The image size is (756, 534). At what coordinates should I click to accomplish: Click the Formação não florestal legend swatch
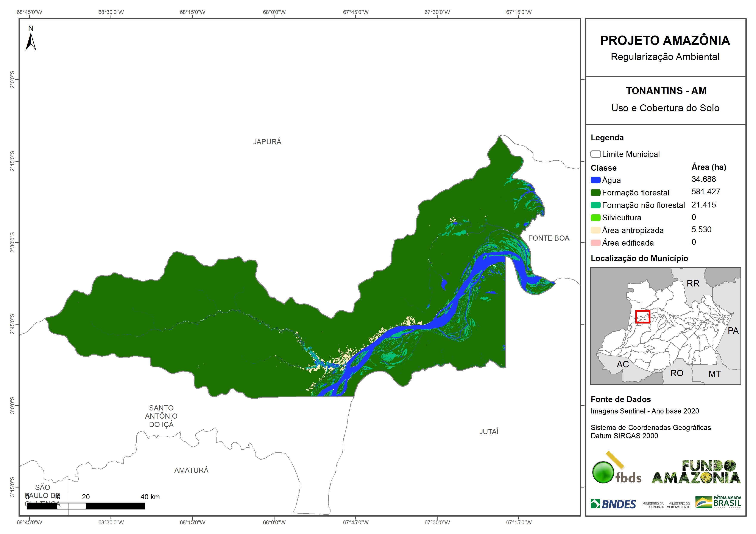point(595,205)
